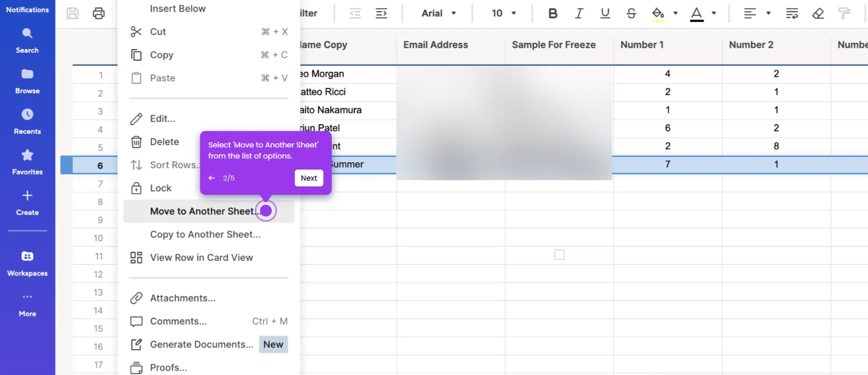Click the back arrow in tooltip
The image size is (868, 375).
(x=212, y=178)
